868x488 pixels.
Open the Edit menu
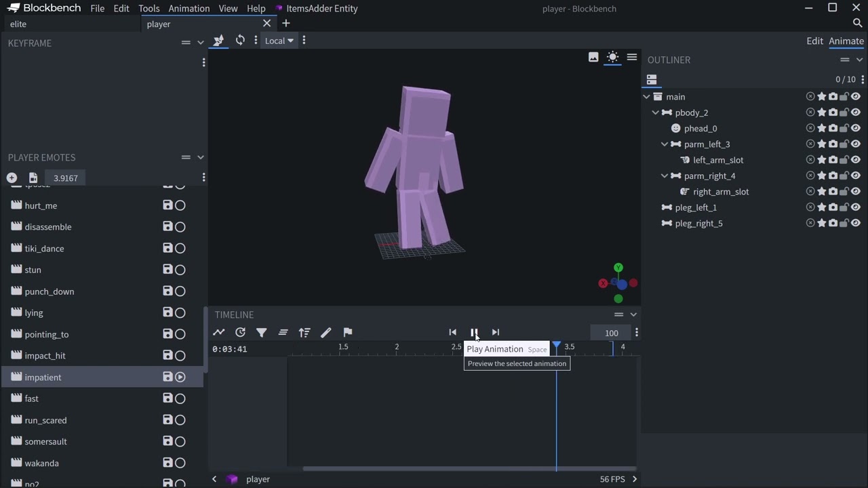(121, 8)
